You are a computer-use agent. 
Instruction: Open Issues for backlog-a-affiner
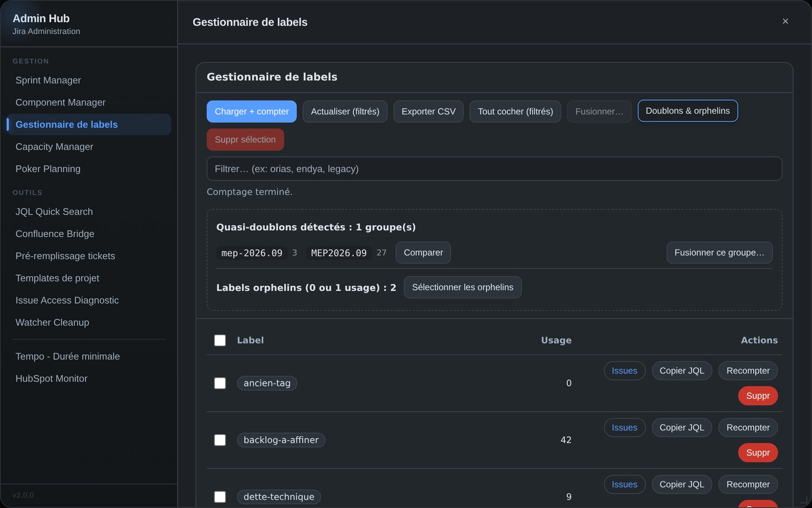pos(625,428)
